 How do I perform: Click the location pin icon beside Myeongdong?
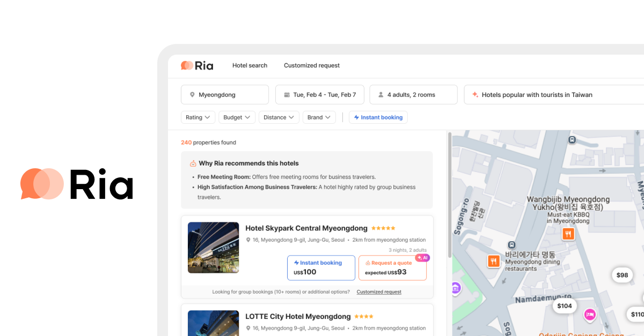click(192, 95)
